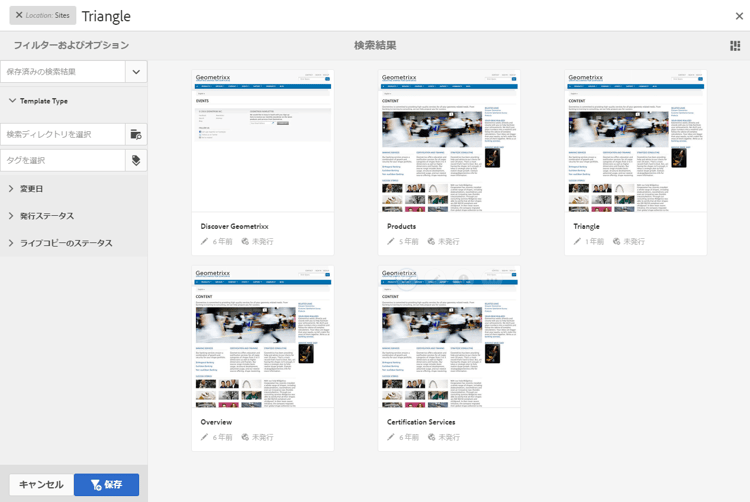Click the saved searches input field
Viewport: 750px width, 502px height.
pos(63,72)
